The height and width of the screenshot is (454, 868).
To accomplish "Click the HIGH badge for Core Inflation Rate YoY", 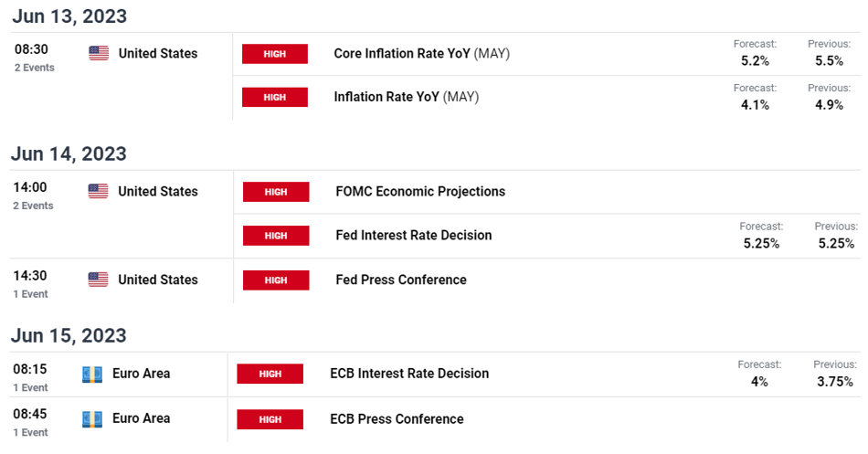I will [x=275, y=54].
